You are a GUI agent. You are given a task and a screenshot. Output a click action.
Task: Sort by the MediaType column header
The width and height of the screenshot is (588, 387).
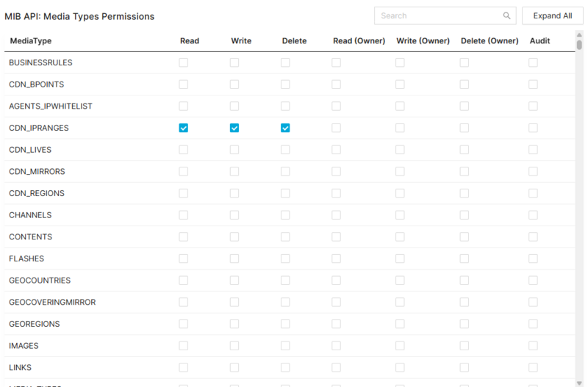30,41
